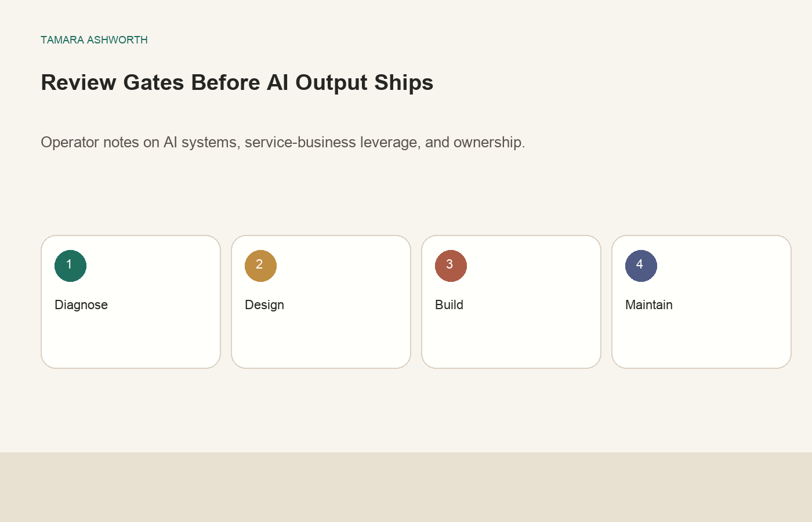This screenshot has width=812, height=522.
Task: Click the word 'Ships' in the heading
Action: [x=404, y=83]
